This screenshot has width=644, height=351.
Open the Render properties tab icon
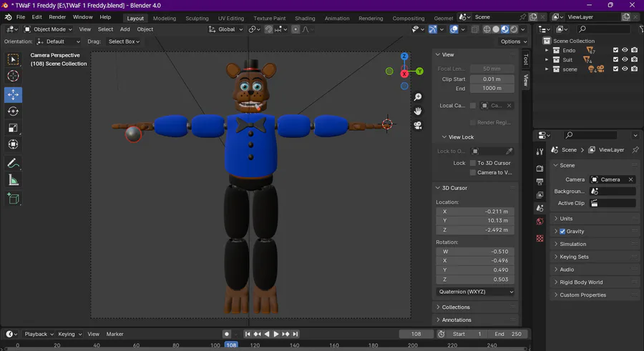[540, 168]
